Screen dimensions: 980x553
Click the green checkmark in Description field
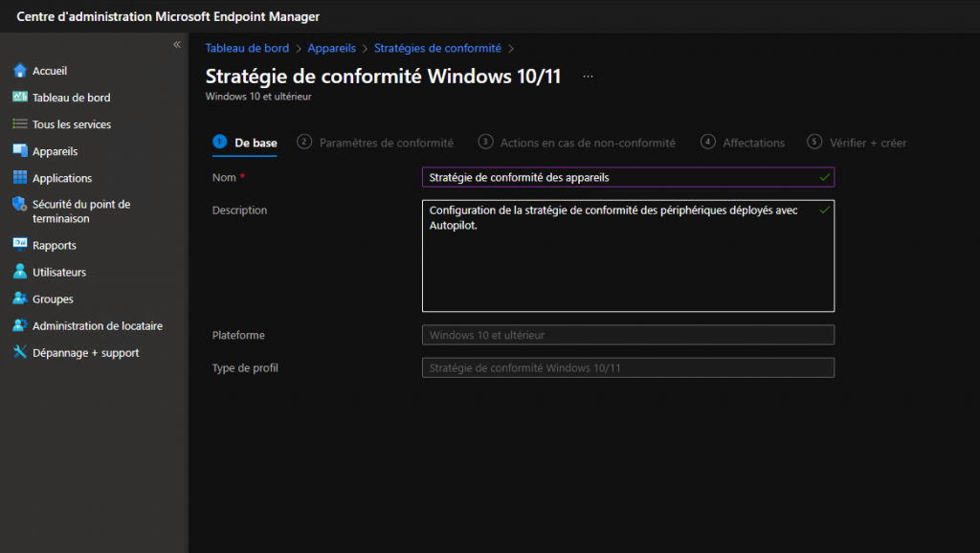pos(824,210)
